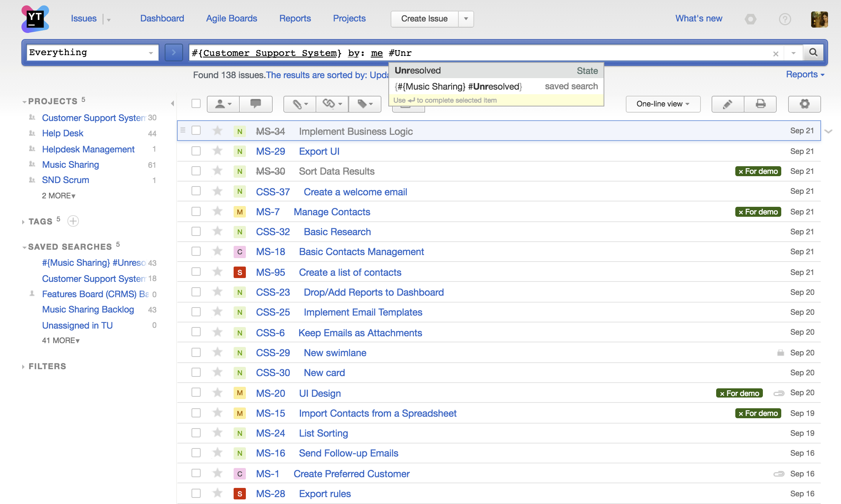Click the comment bubble toolbar icon
This screenshot has height=504, width=841.
(255, 104)
